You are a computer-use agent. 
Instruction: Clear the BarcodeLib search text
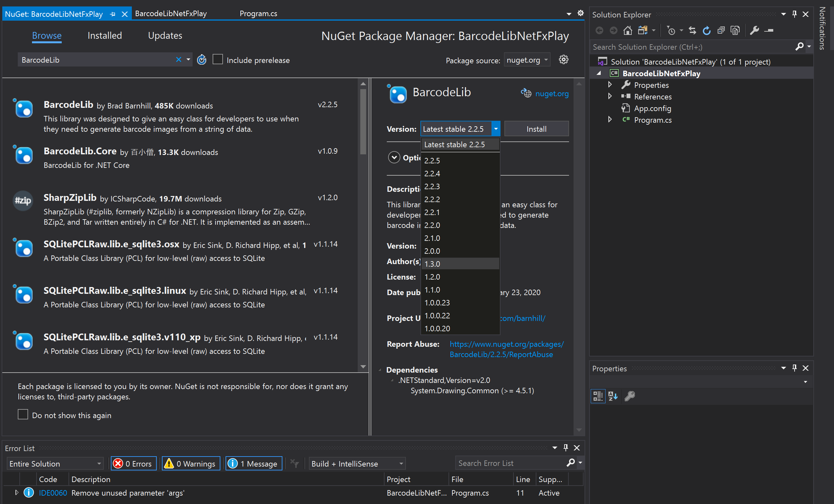(179, 59)
